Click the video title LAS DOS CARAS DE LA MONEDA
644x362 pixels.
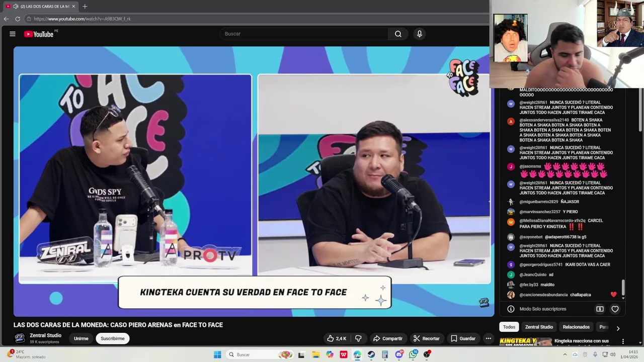pyautogui.click(x=118, y=325)
